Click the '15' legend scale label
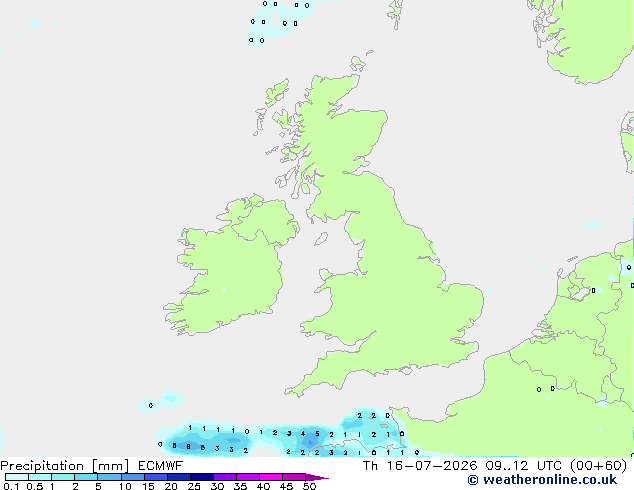This screenshot has height=490, width=634. [148, 486]
